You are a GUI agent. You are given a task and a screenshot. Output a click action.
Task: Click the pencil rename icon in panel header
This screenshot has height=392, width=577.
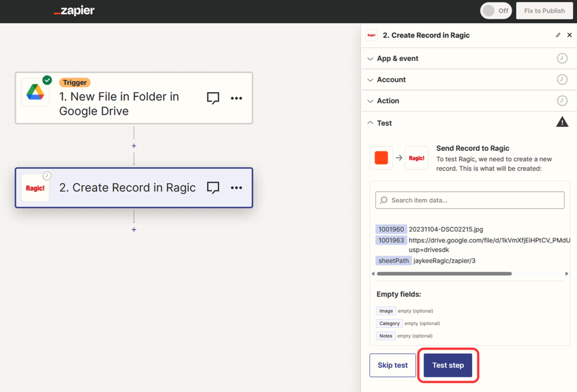point(558,35)
